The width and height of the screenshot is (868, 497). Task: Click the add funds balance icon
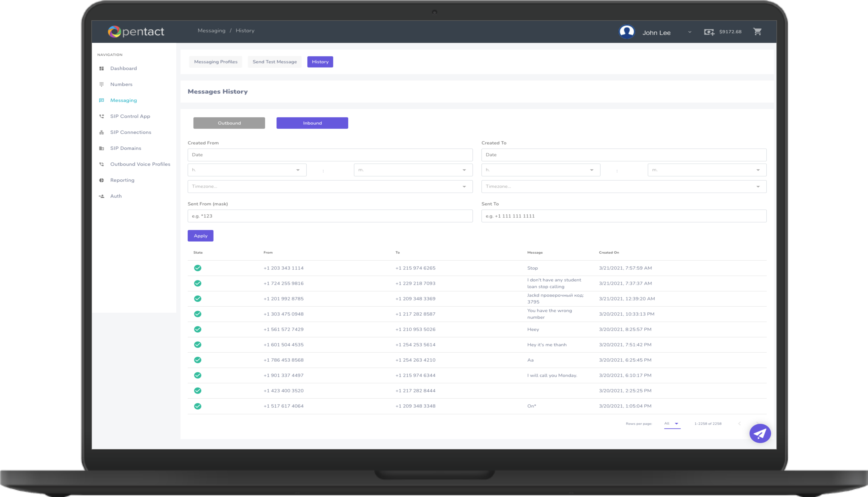pos(709,32)
